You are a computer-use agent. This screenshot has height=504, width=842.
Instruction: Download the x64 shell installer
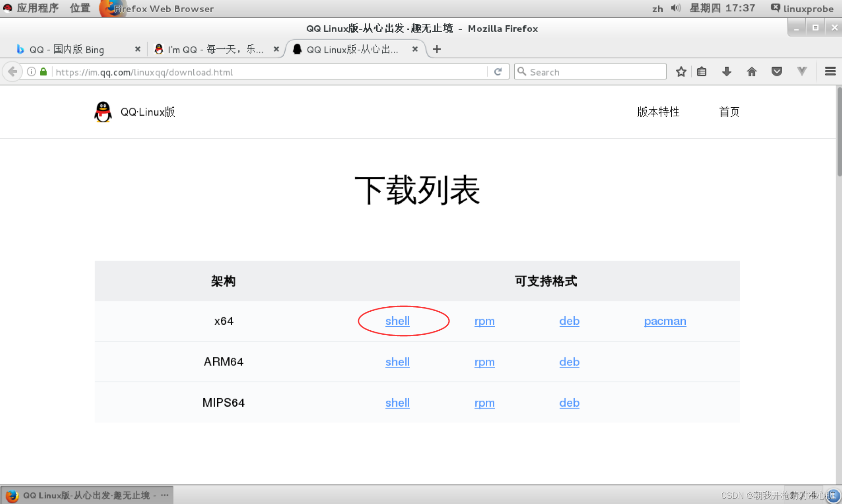397,321
